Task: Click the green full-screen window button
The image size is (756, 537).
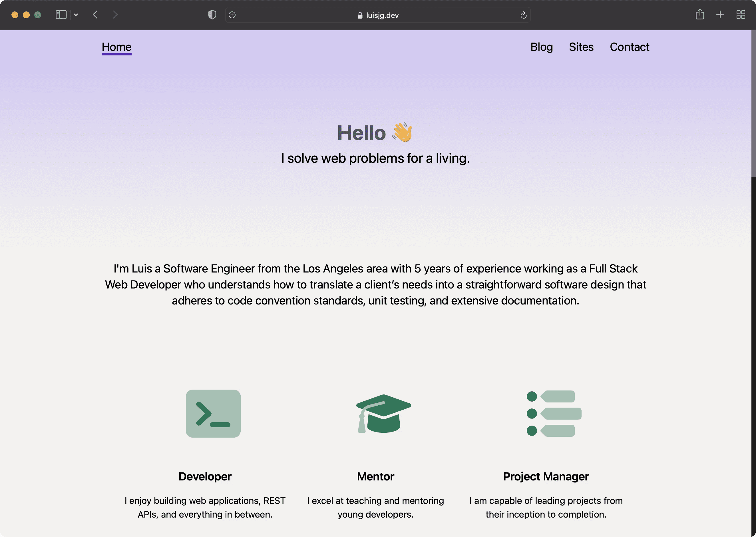Action: [38, 15]
